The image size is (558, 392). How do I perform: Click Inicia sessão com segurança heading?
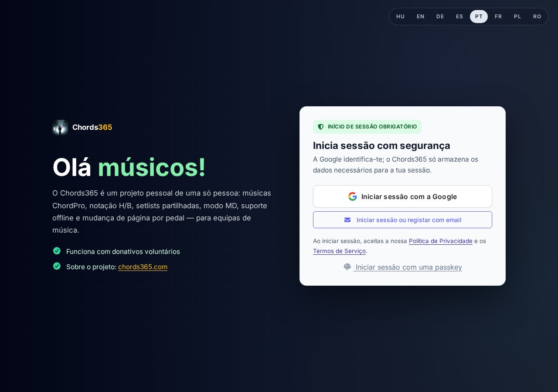point(381,145)
